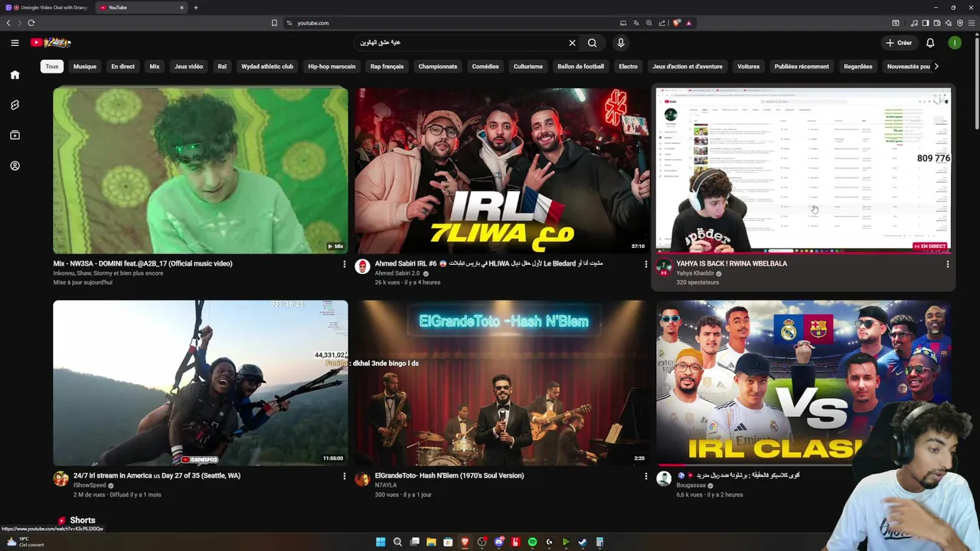Open the YouTube hamburger guide menu

coord(15,43)
